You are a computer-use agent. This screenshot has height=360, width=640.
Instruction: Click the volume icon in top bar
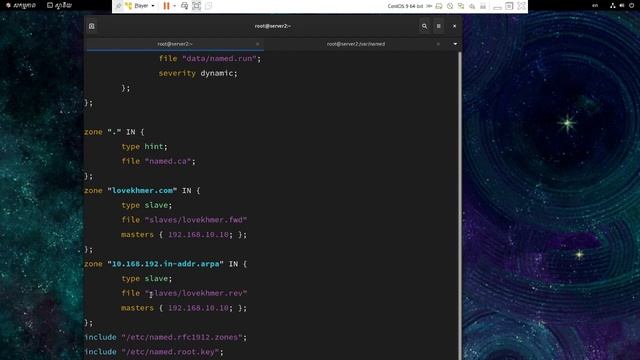coord(622,5)
